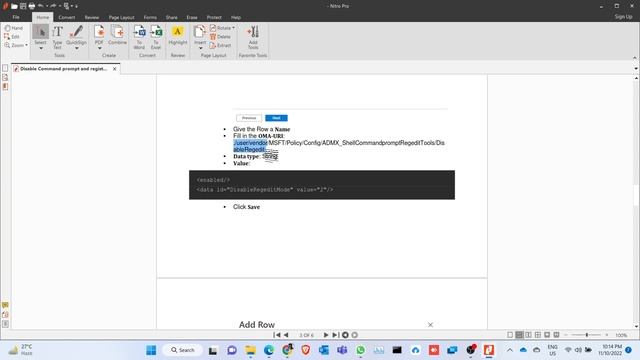Open Microsoft Teams from taskbar
The image size is (640, 360).
342,350
